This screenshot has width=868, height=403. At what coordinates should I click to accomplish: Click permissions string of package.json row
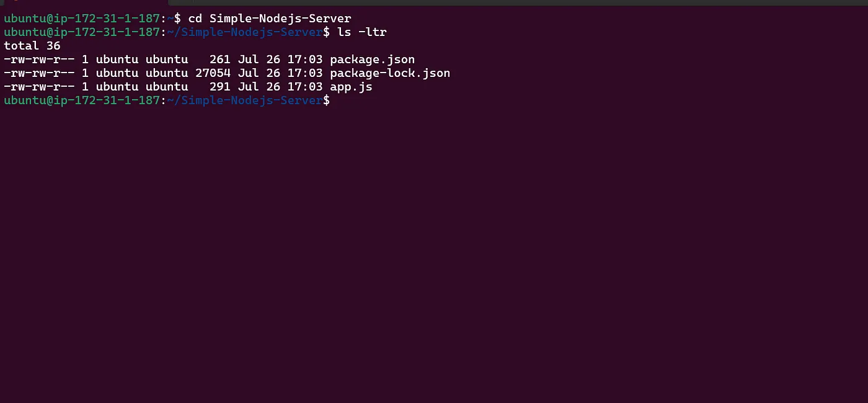39,60
